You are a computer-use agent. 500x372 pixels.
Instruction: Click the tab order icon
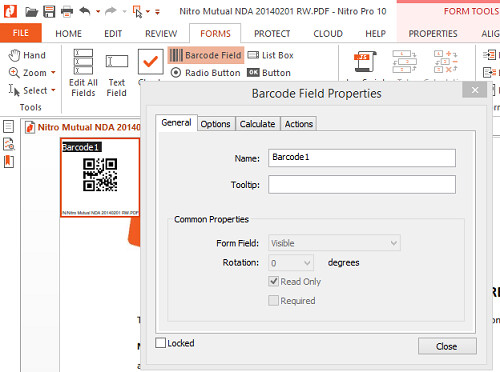404,62
